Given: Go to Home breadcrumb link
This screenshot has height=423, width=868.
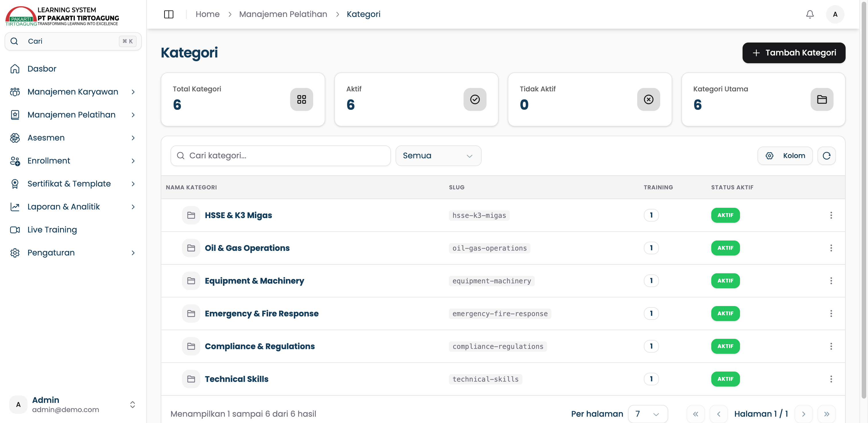Looking at the screenshot, I should click(207, 14).
